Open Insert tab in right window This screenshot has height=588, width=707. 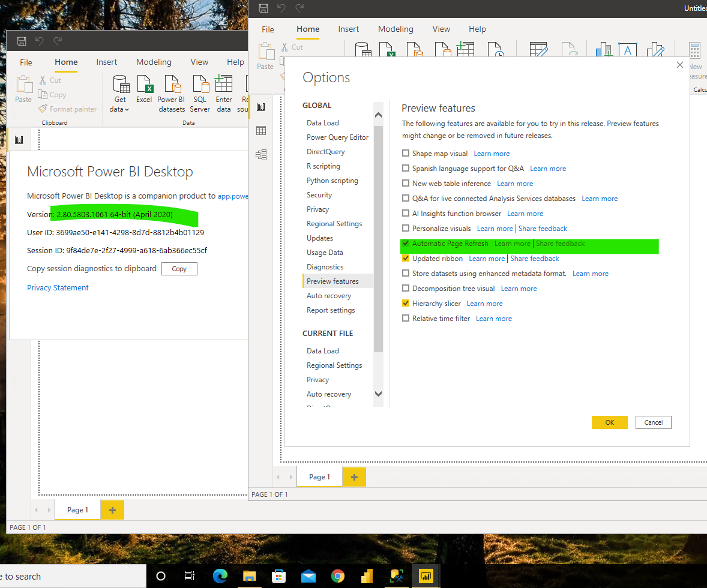click(349, 29)
